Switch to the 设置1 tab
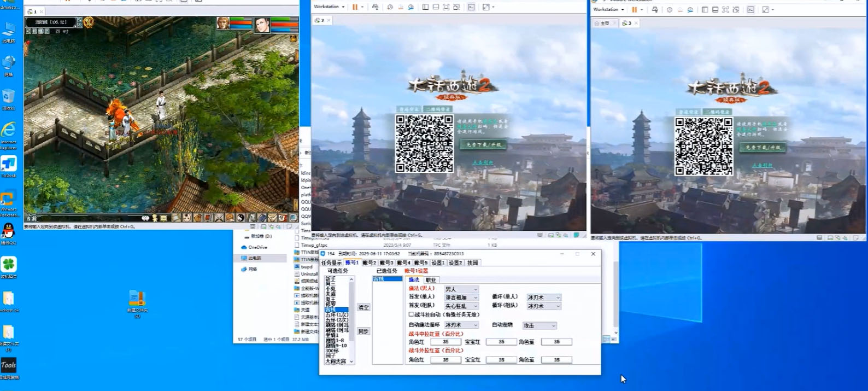This screenshot has height=391, width=868. tap(438, 263)
